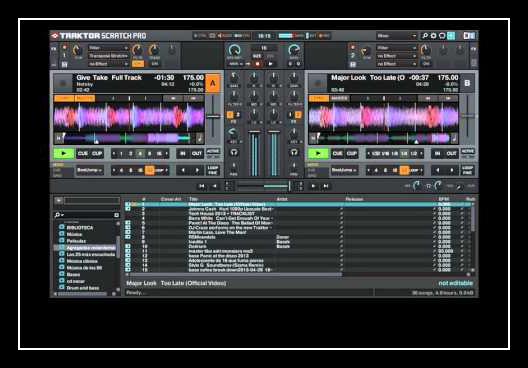Click the CUE button on deck A
This screenshot has height=368, width=528.
82,154
